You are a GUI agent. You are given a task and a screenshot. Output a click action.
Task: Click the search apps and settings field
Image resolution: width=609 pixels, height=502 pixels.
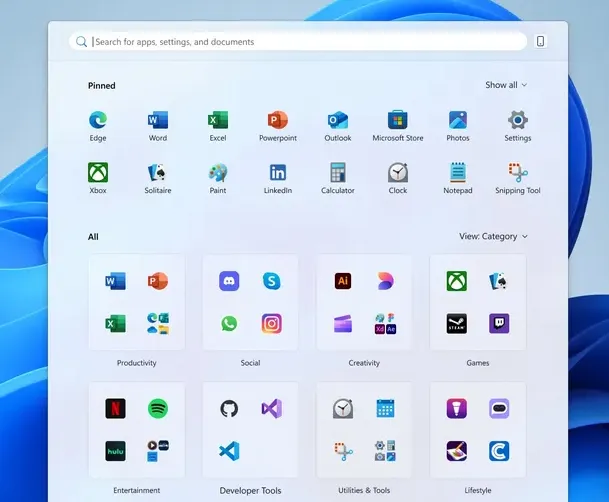(298, 42)
